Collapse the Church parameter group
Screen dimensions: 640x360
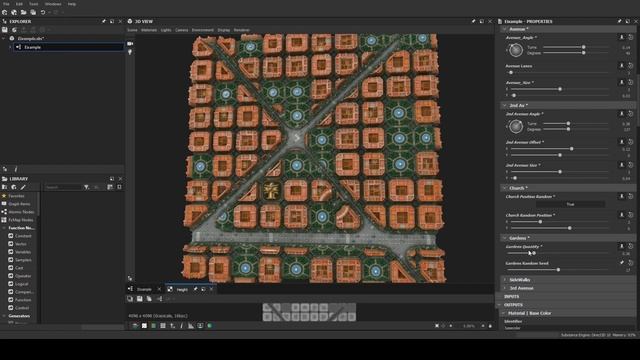point(505,188)
